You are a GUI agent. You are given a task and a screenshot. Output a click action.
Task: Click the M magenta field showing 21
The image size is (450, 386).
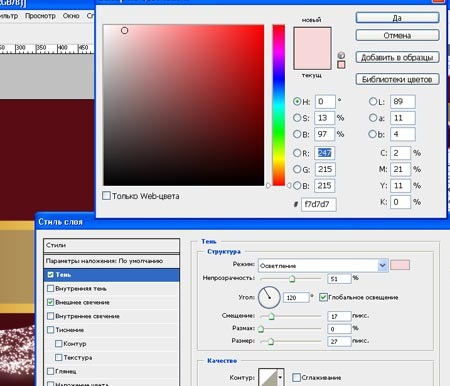[x=400, y=169]
